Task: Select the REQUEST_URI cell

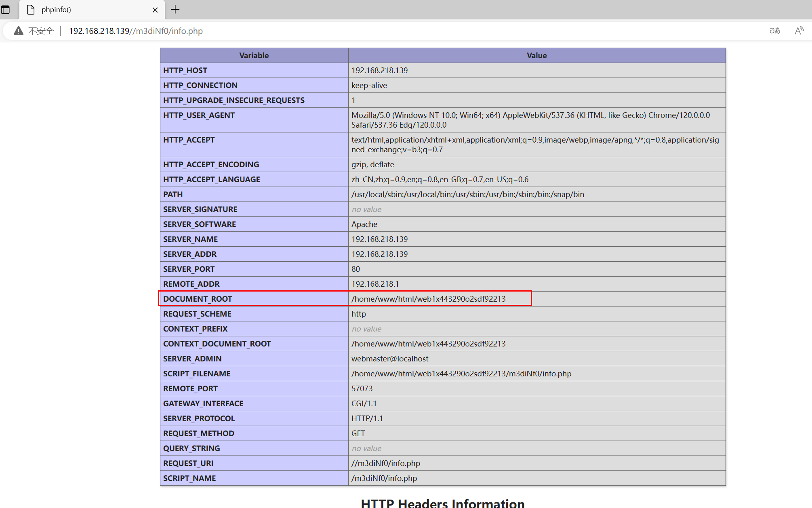Action: [254, 463]
